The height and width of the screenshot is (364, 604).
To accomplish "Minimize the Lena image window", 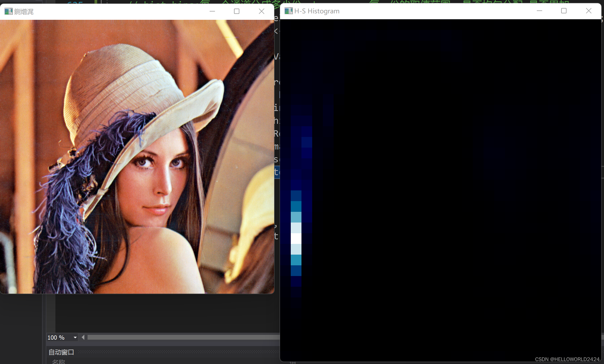I will 212,12.
